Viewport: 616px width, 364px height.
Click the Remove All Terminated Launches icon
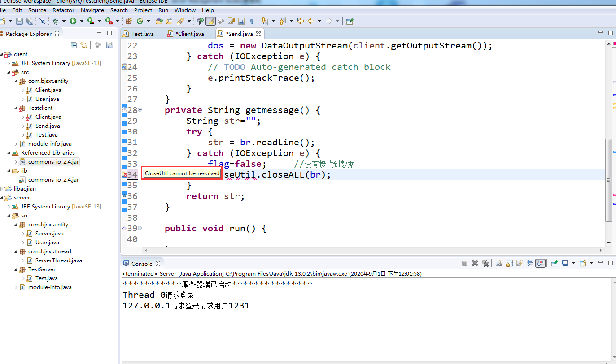(485, 264)
